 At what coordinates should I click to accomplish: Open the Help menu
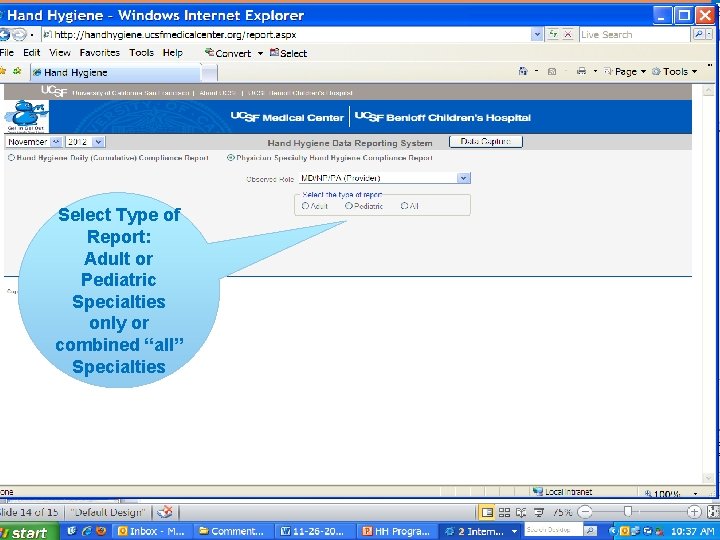173,53
